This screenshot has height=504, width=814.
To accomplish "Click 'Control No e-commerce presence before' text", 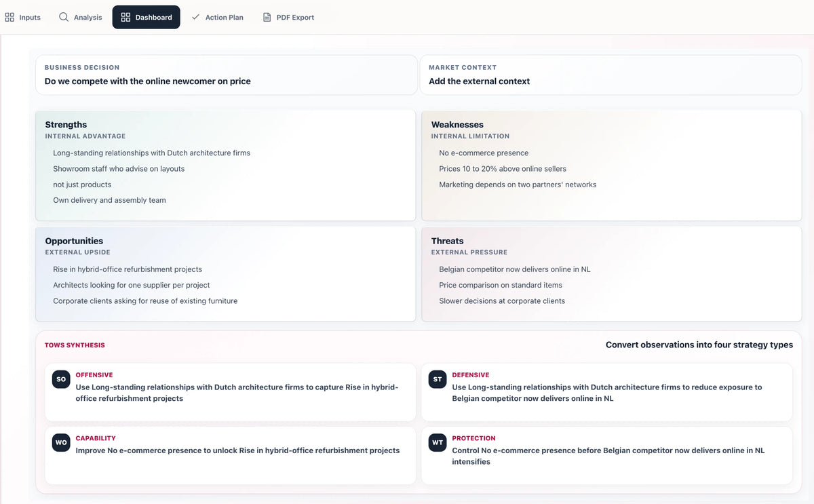I will click(608, 456).
